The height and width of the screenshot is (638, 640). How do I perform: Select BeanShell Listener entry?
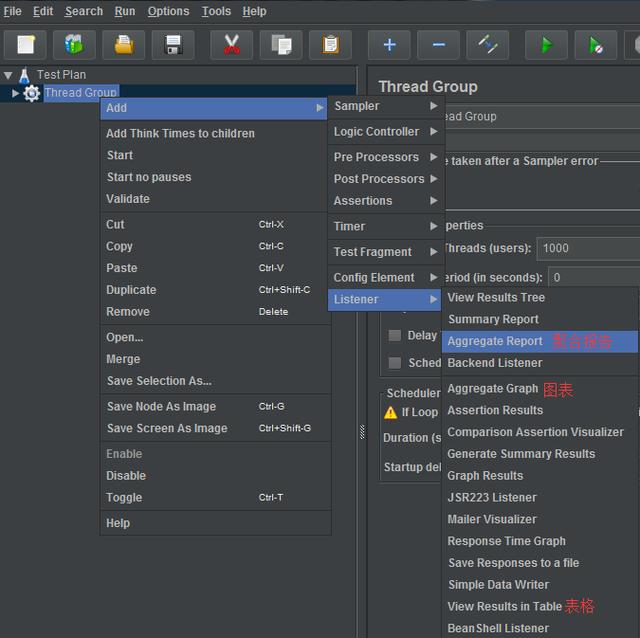540,628
